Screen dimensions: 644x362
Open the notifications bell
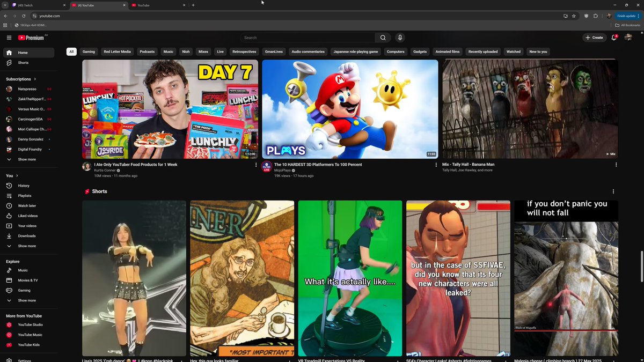click(614, 38)
